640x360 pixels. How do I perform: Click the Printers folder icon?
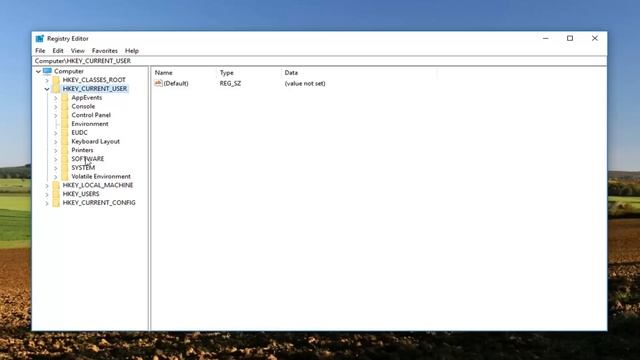pyautogui.click(x=65, y=150)
